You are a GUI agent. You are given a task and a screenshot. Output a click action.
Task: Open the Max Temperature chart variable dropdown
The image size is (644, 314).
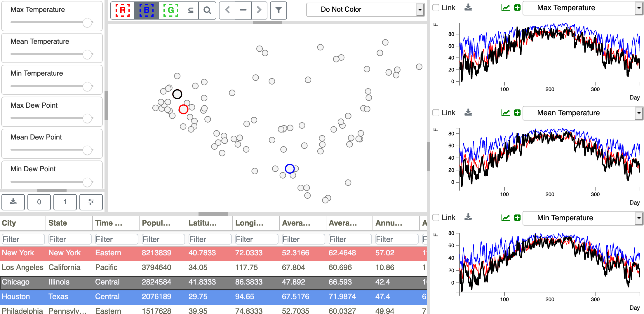click(582, 8)
